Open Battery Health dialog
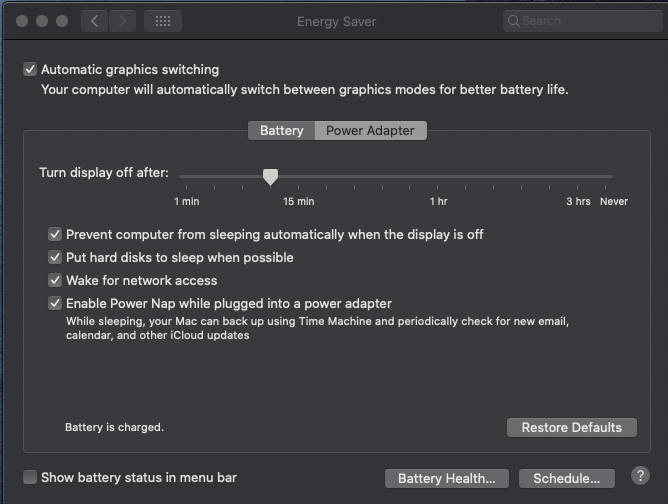 (x=446, y=478)
